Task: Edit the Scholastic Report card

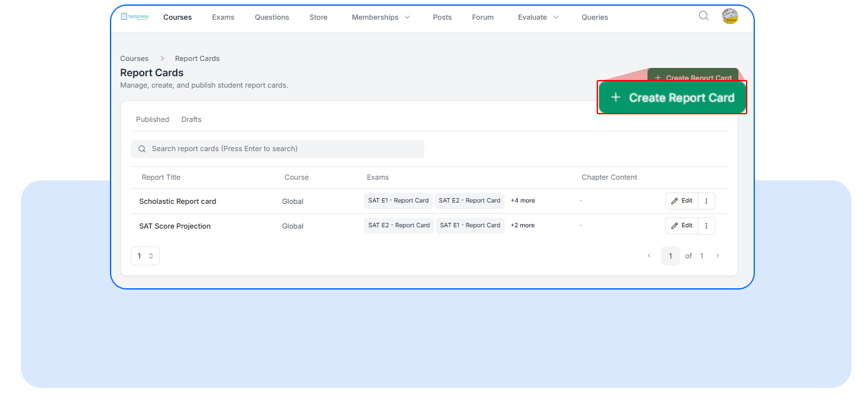Action: [681, 201]
